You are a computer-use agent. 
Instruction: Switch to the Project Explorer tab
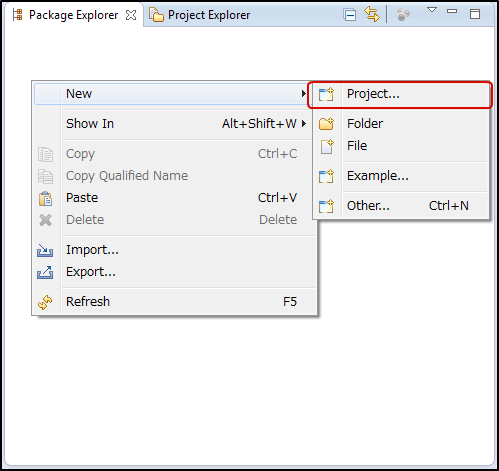pyautogui.click(x=199, y=15)
